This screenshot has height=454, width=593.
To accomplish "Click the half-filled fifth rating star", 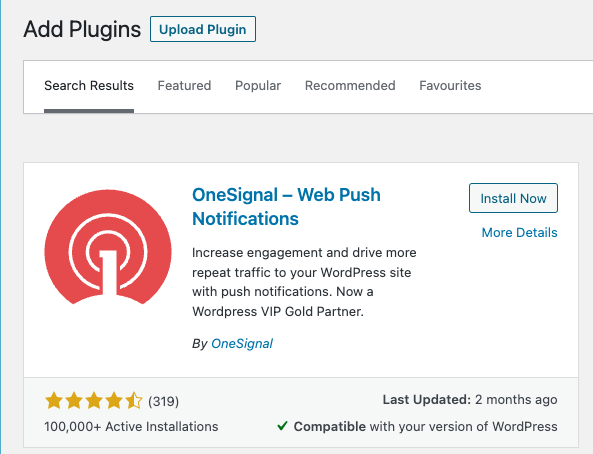I will click(134, 401).
